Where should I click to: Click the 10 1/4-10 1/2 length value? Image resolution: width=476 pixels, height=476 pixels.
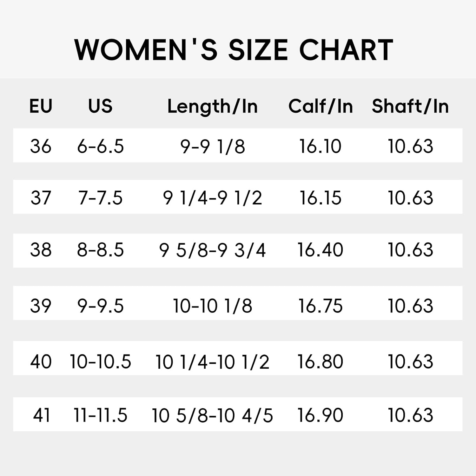tap(212, 362)
